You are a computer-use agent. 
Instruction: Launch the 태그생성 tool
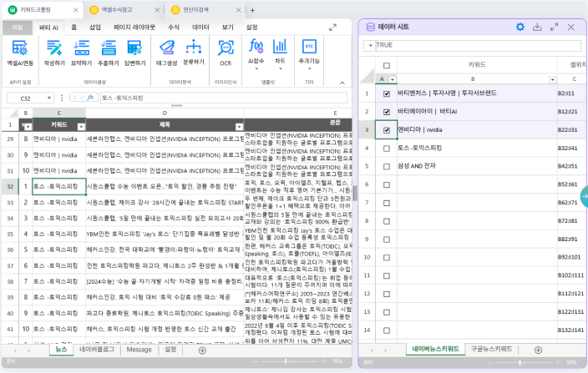pos(166,53)
